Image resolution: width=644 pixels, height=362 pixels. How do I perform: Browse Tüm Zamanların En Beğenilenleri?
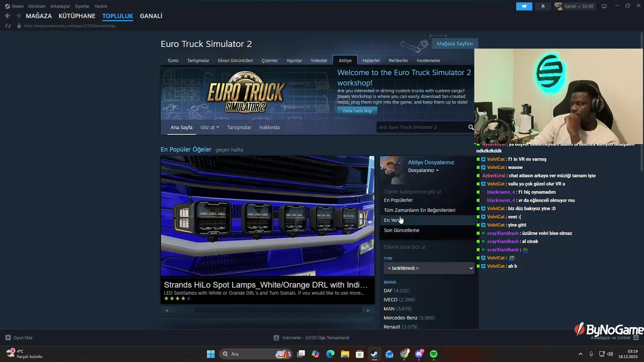click(420, 210)
